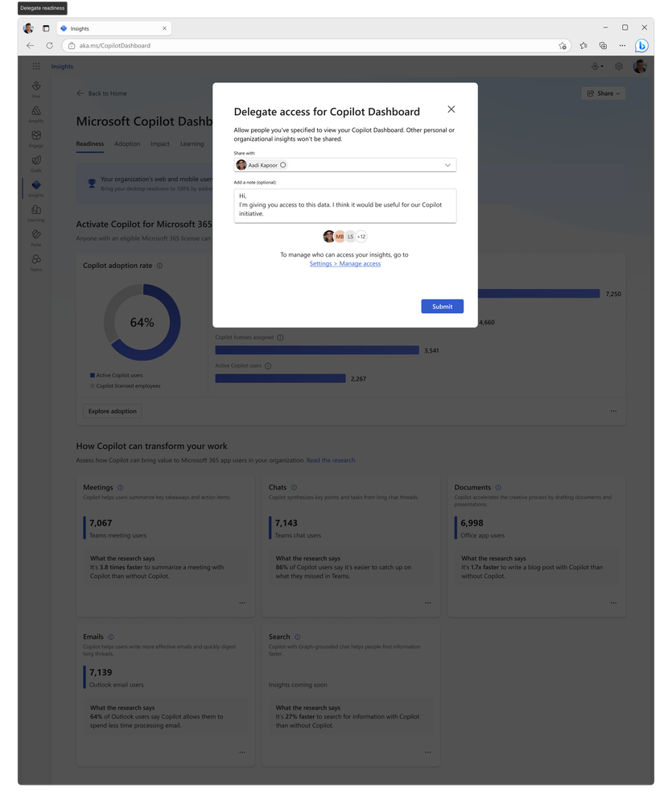
Task: Click the 3,541 licenses assigned bar
Action: click(x=317, y=350)
